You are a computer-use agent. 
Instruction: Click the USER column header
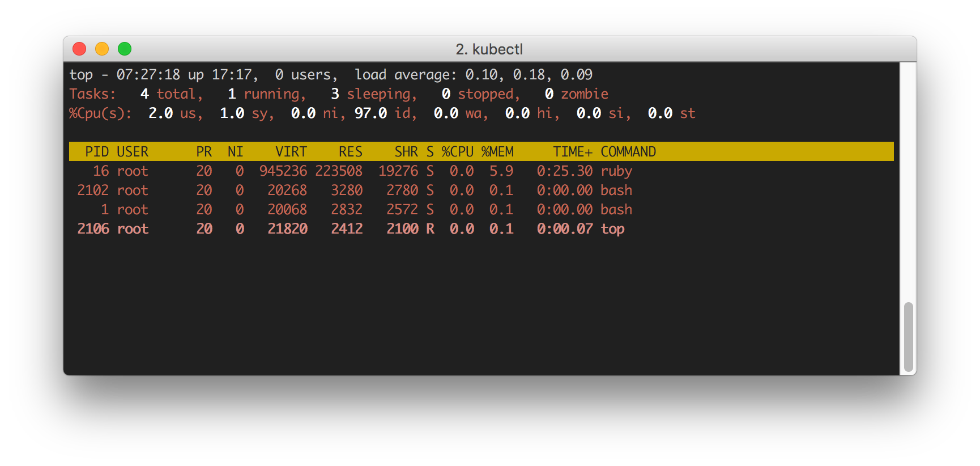(x=133, y=152)
